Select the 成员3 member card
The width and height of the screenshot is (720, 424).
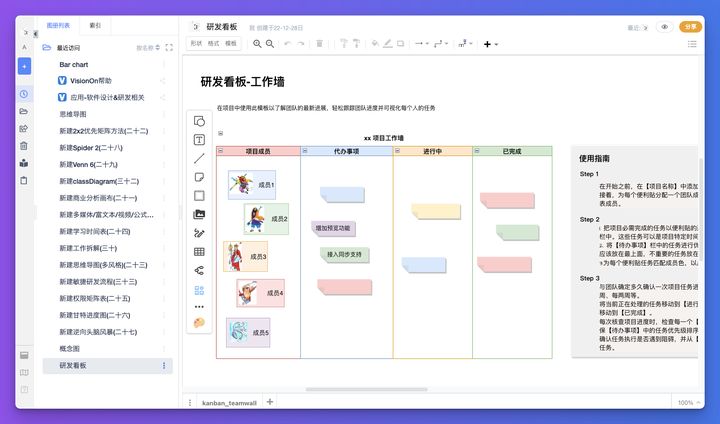tap(246, 256)
